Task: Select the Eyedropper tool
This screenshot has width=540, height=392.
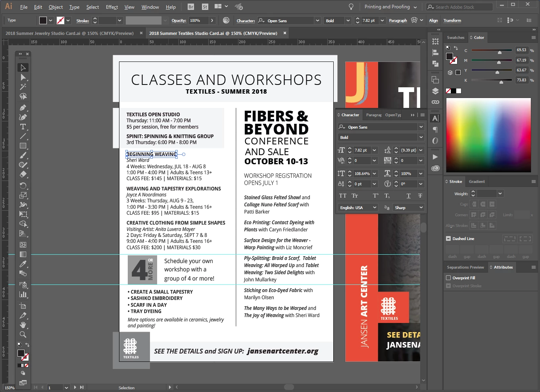Action: (23, 264)
